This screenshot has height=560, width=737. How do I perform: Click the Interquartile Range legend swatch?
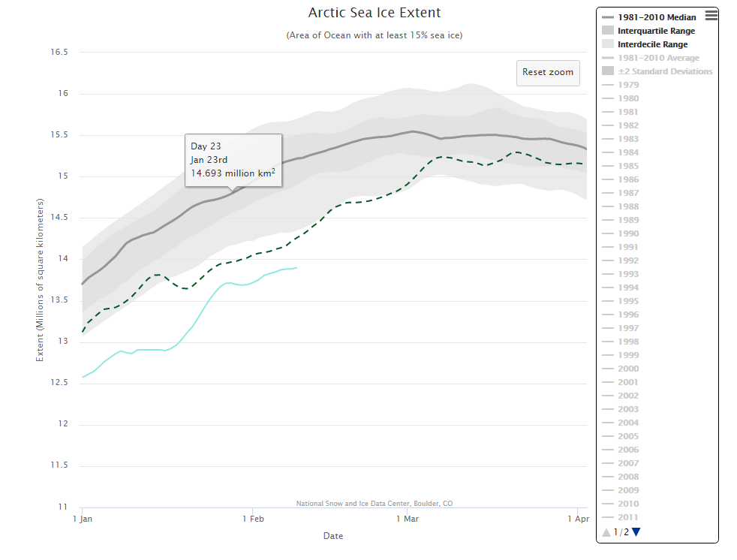pos(608,31)
